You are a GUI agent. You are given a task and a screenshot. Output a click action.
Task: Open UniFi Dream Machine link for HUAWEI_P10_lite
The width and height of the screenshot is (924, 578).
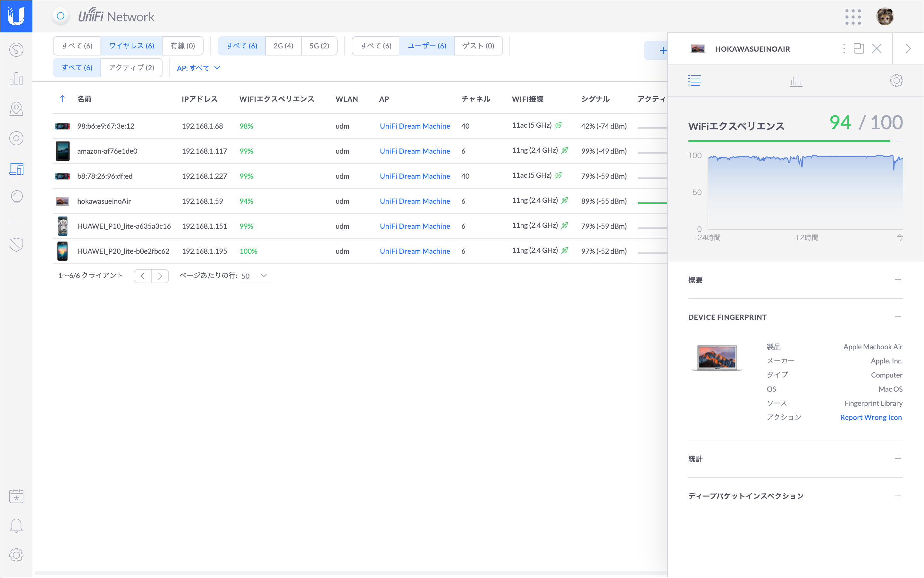click(x=415, y=226)
